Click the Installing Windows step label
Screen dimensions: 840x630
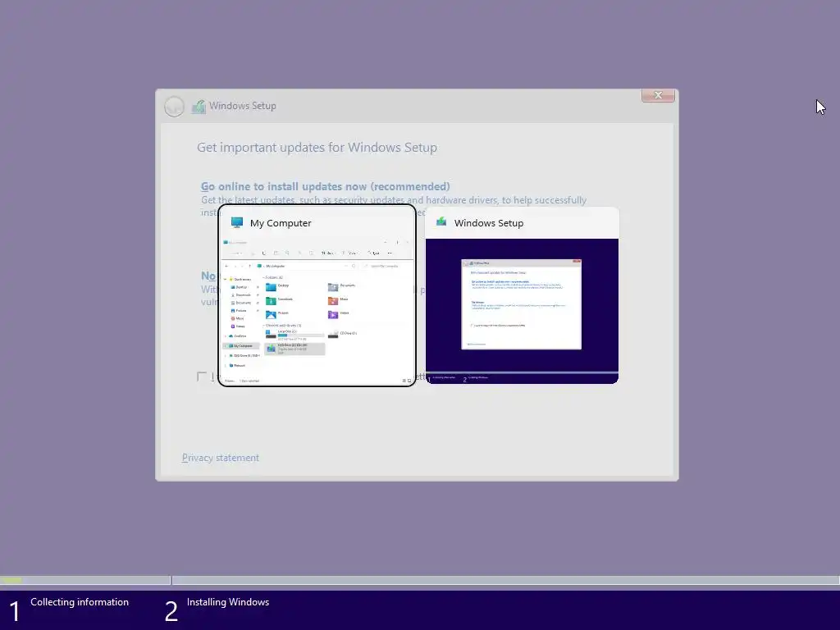click(228, 602)
